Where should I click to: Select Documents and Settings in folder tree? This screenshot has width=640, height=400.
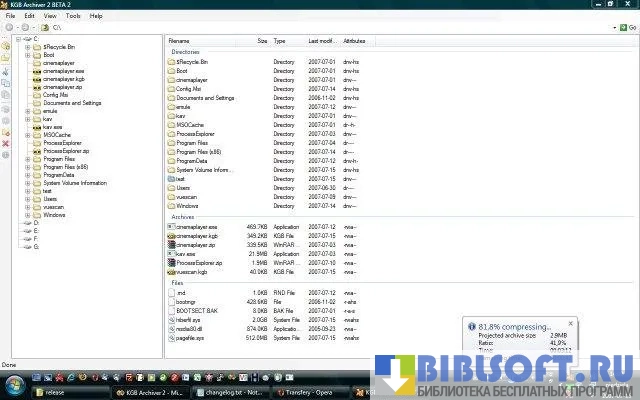(72, 103)
